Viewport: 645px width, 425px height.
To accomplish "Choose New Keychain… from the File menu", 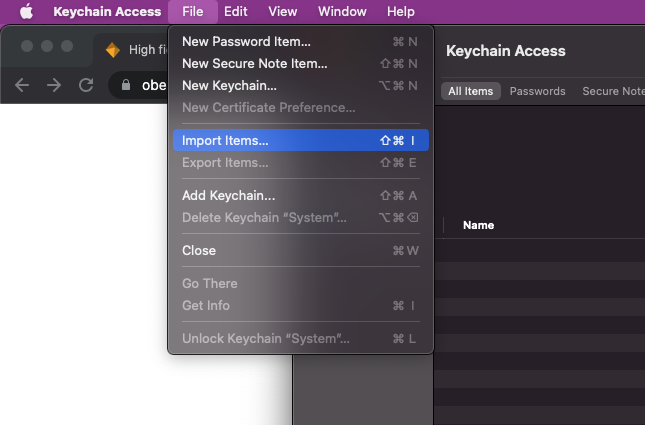I will 301,86.
